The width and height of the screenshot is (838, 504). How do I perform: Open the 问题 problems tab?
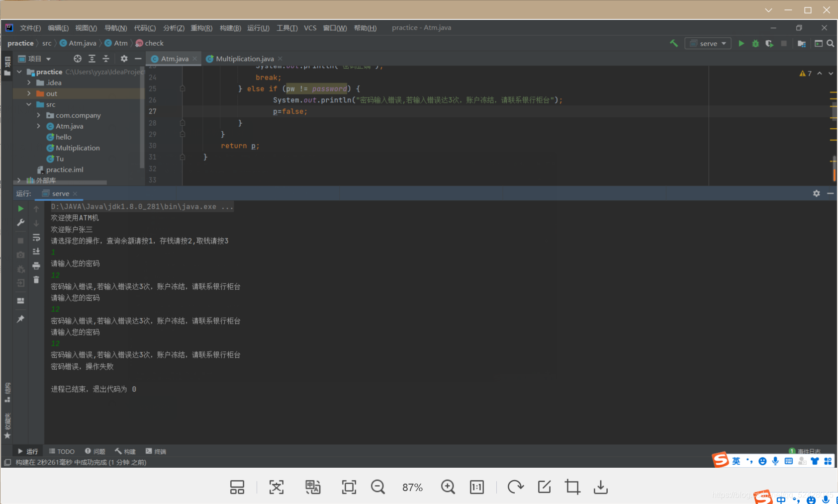click(95, 451)
